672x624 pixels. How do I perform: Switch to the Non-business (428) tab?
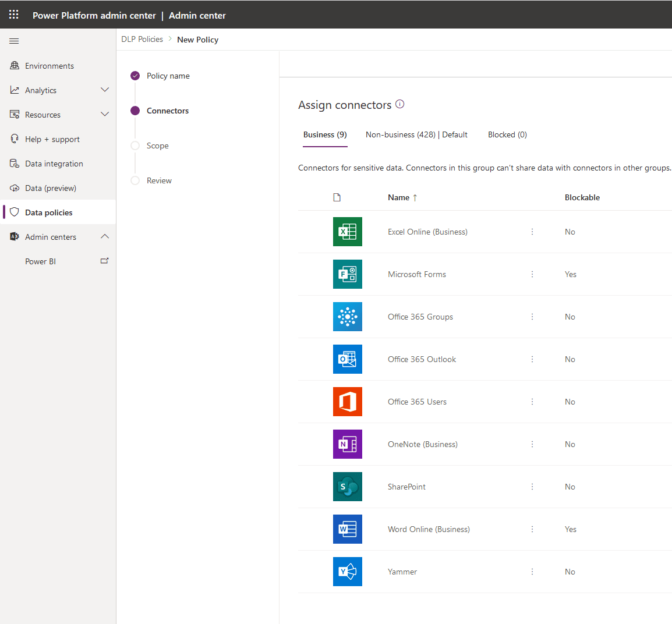pos(416,134)
